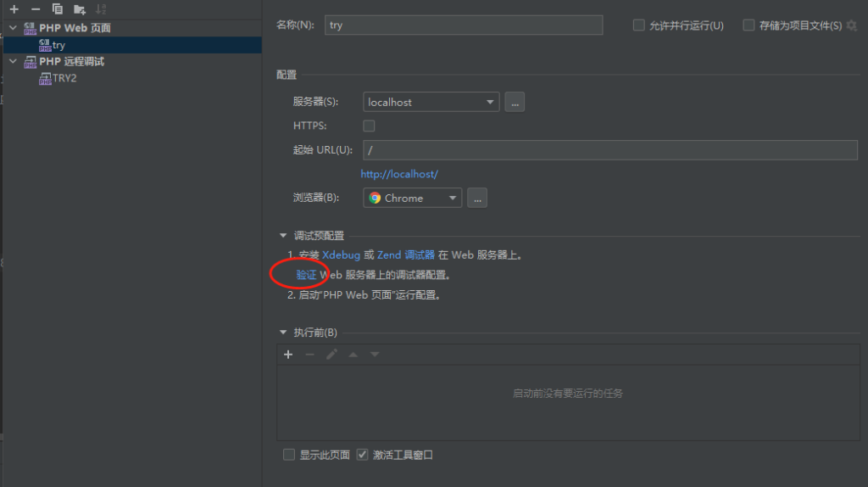The image size is (868, 487).
Task: Uncheck 激活工具窗口 option
Action: pos(363,455)
